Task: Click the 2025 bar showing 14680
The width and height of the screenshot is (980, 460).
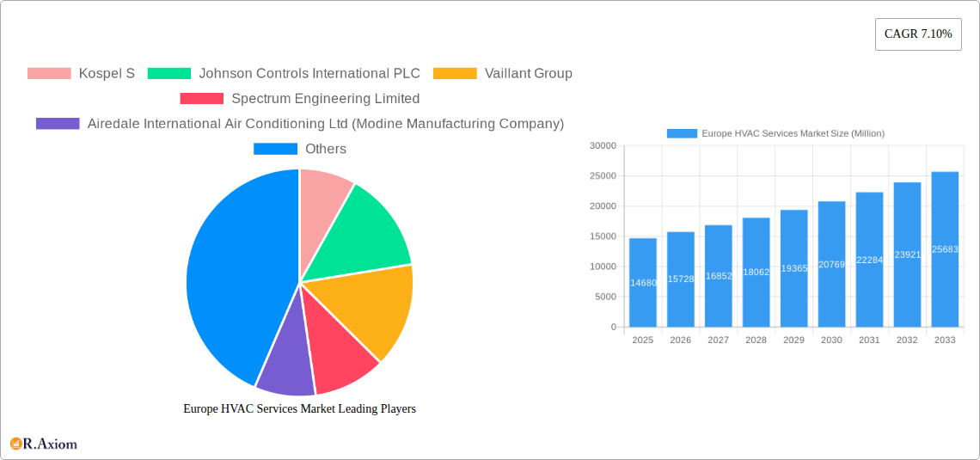Action: pyautogui.click(x=643, y=283)
